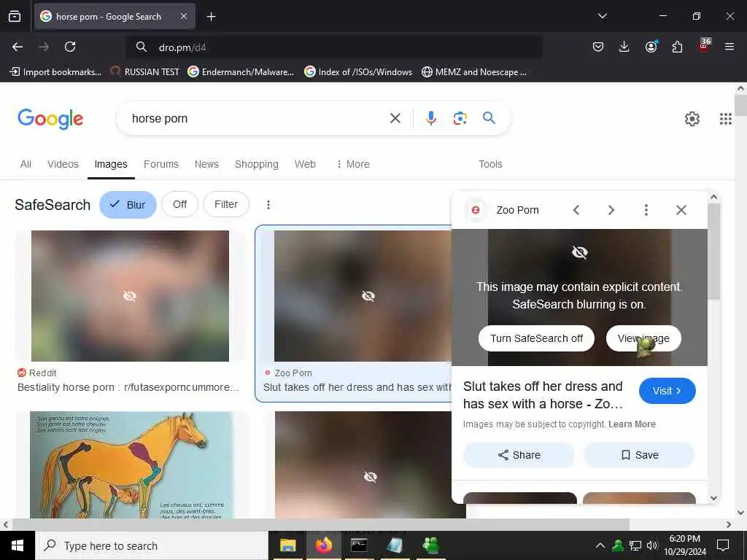Click the Save button in preview panel
Screen dimensions: 747x560
[639, 455]
